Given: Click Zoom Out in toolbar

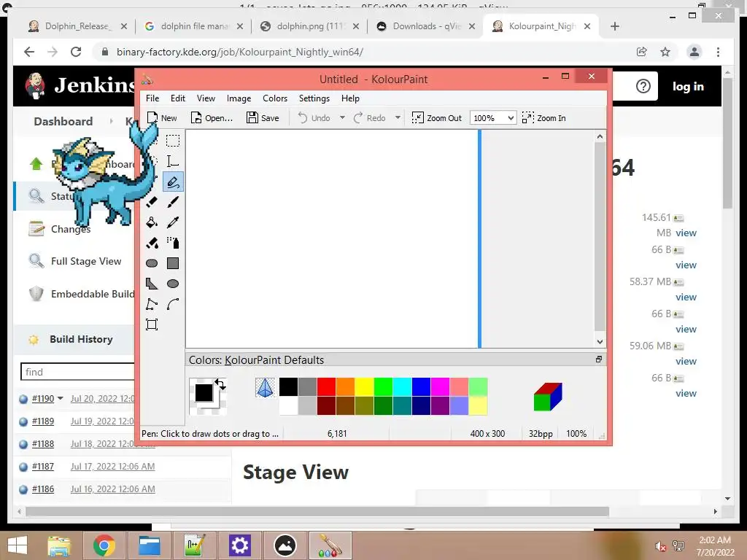Looking at the screenshot, I should (437, 118).
